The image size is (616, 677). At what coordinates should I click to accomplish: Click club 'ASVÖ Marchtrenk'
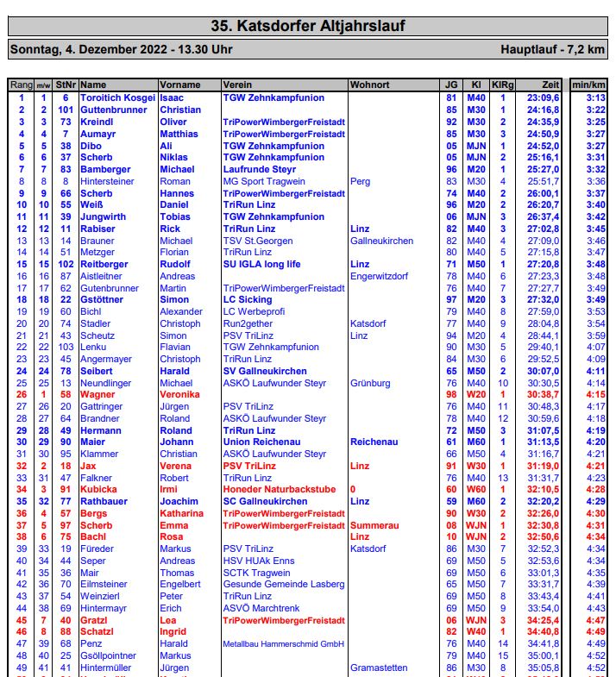coord(261,609)
